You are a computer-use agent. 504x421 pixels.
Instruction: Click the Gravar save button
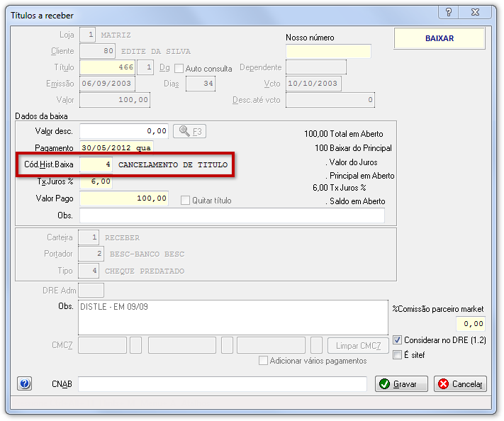pos(401,383)
